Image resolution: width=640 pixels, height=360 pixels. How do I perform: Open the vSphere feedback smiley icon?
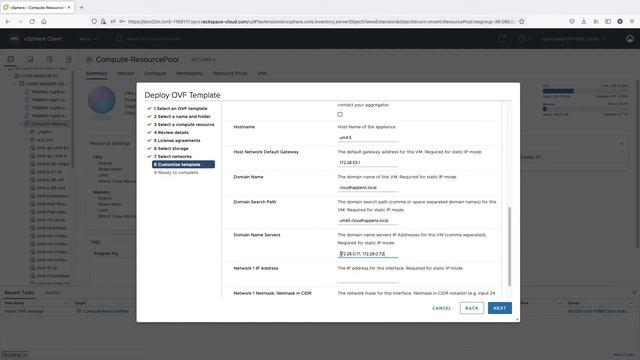click(x=630, y=39)
